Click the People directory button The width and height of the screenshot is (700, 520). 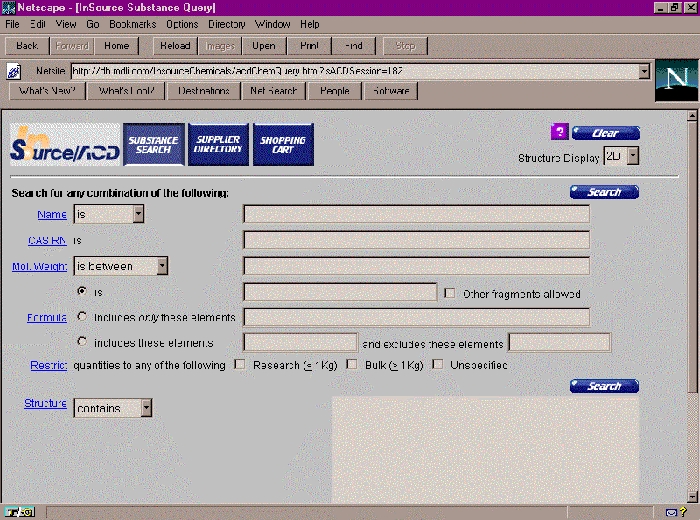335,91
